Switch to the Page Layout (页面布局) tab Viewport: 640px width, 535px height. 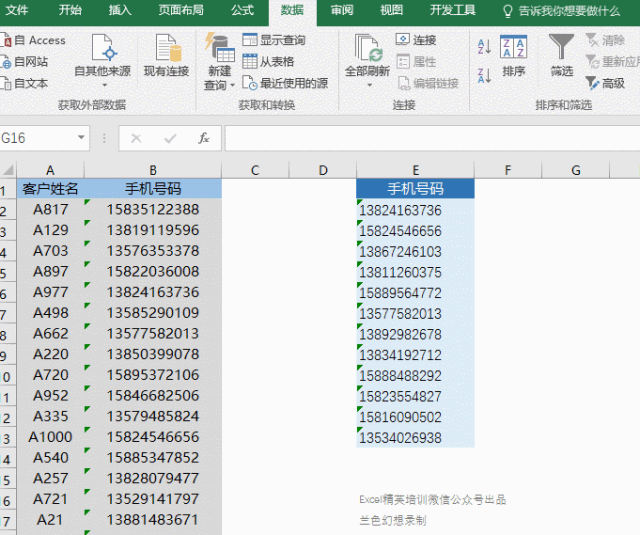click(181, 10)
